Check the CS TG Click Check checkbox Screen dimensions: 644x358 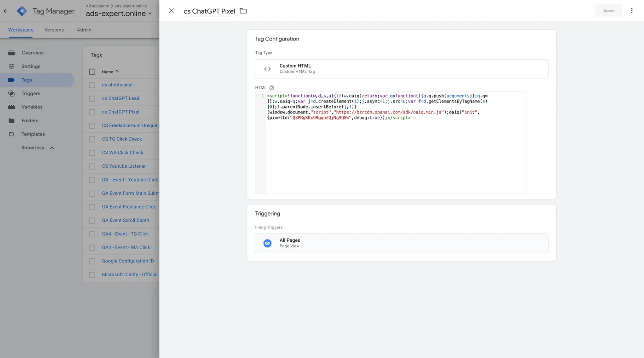[92, 139]
